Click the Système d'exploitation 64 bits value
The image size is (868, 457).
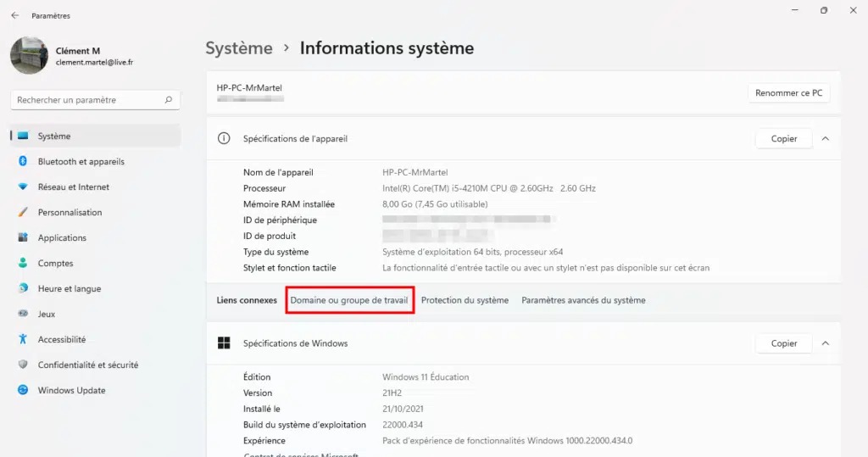click(473, 252)
